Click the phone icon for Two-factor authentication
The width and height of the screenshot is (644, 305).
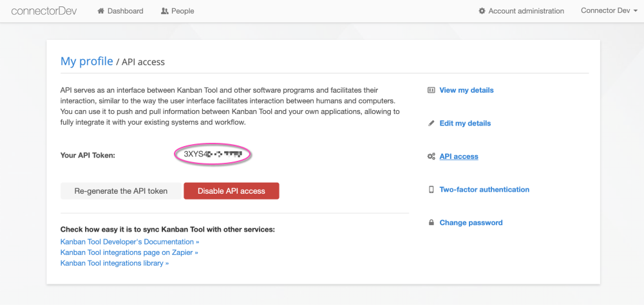[x=431, y=190]
